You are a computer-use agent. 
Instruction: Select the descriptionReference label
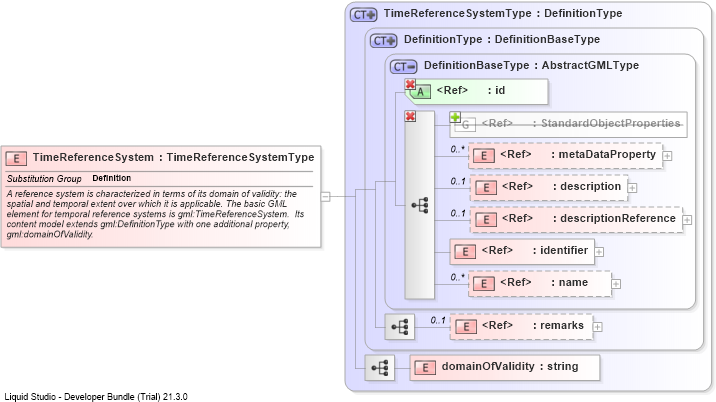pyautogui.click(x=589, y=218)
